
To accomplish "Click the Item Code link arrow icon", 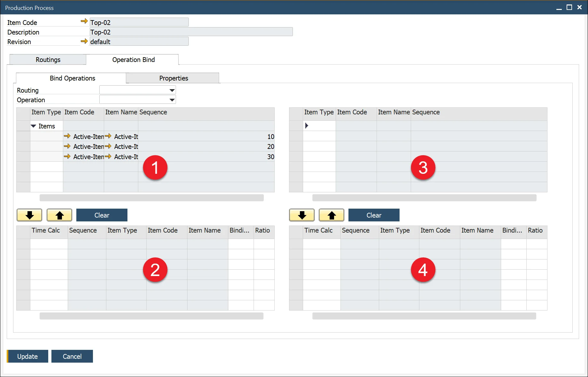I will pos(84,21).
